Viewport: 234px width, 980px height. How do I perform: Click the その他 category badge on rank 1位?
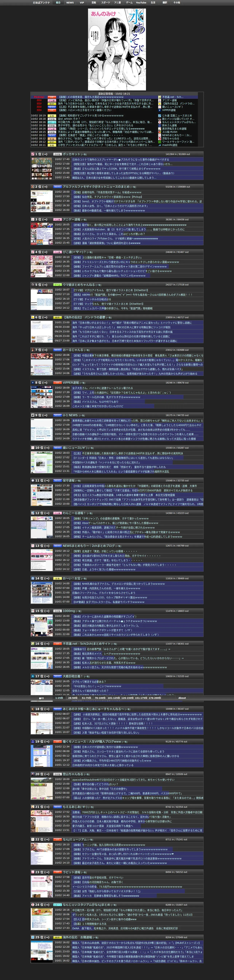(57, 154)
